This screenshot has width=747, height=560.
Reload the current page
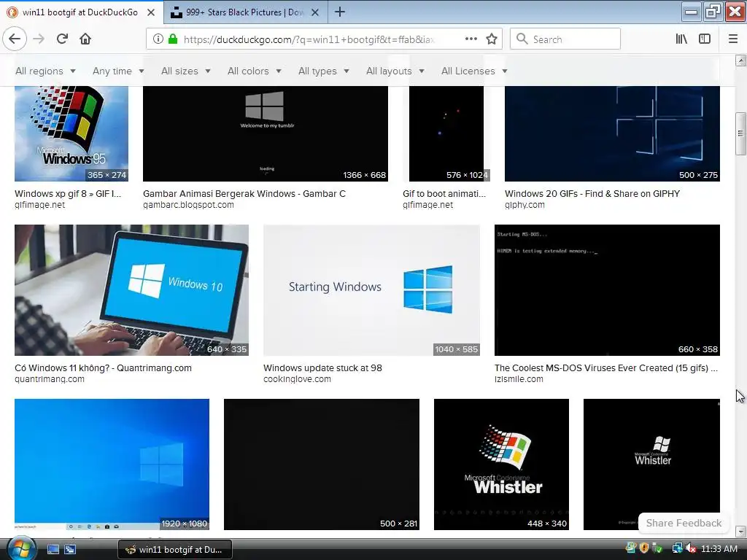coord(62,39)
